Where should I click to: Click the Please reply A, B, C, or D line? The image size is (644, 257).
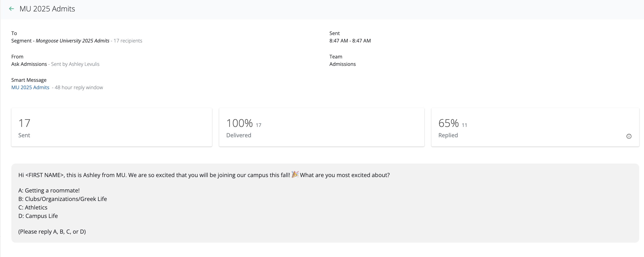click(52, 232)
